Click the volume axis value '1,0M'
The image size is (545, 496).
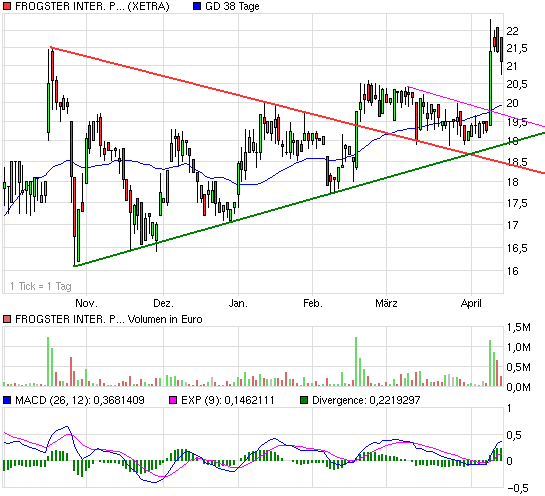click(x=519, y=347)
